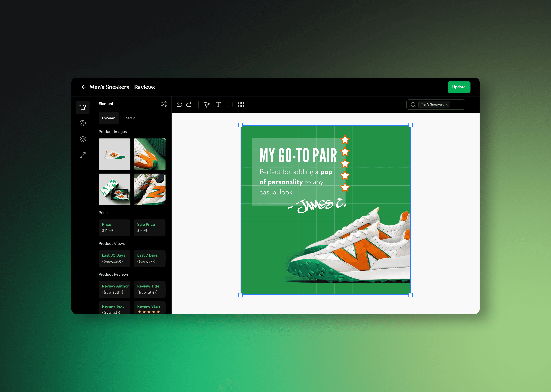Add the Review Title element
551x392 pixels.
[150, 289]
